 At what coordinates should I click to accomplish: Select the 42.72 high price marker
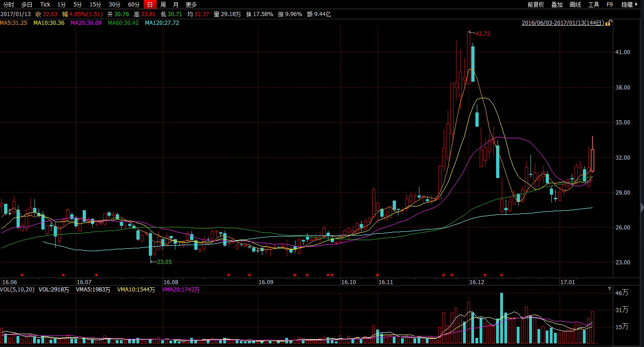[x=482, y=34]
